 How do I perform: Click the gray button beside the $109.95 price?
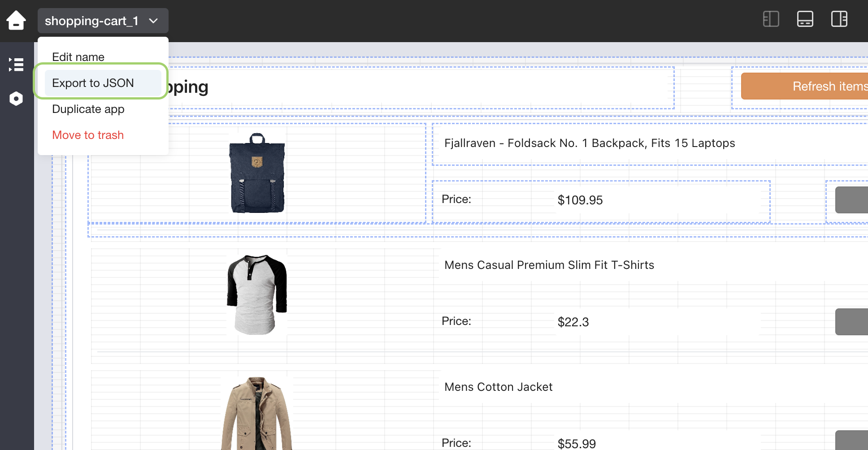click(851, 200)
